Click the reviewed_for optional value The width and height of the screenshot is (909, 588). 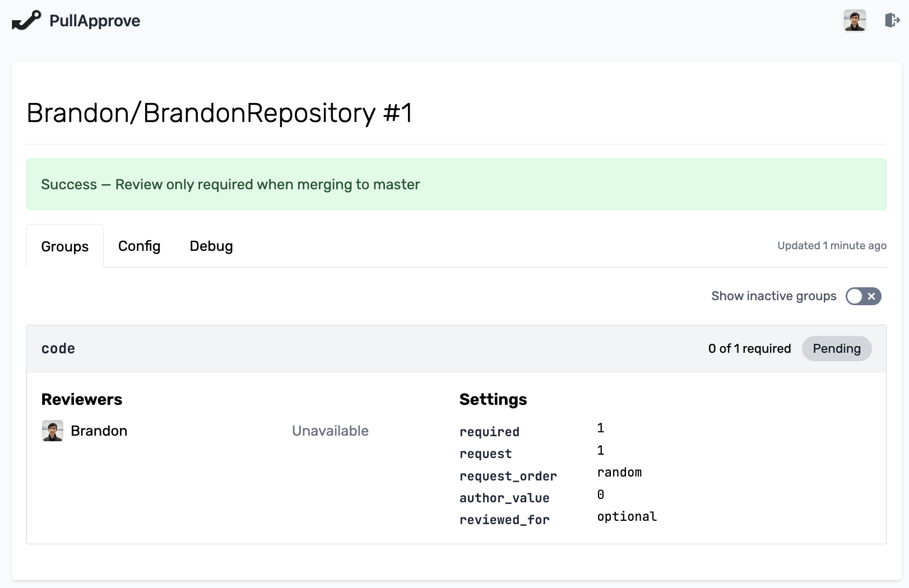coord(627,516)
